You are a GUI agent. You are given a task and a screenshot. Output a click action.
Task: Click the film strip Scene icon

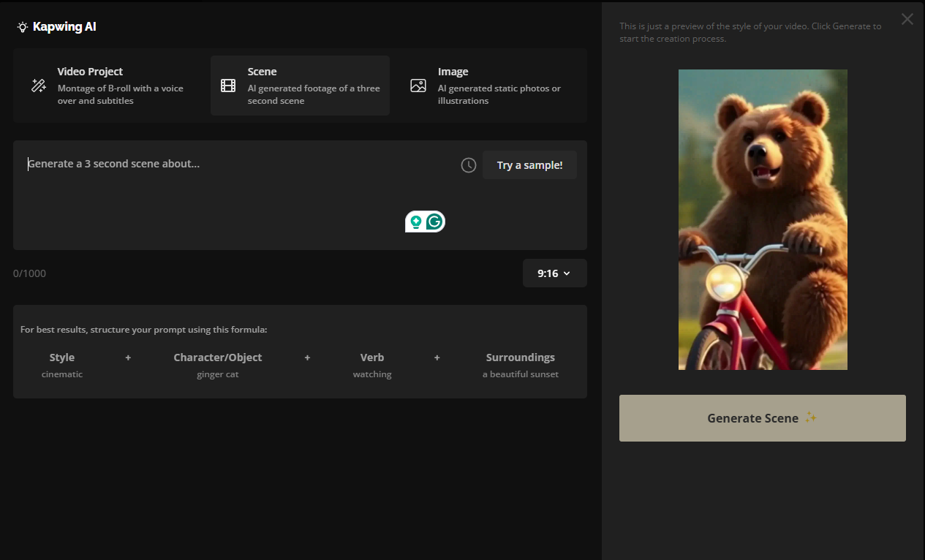click(x=228, y=86)
